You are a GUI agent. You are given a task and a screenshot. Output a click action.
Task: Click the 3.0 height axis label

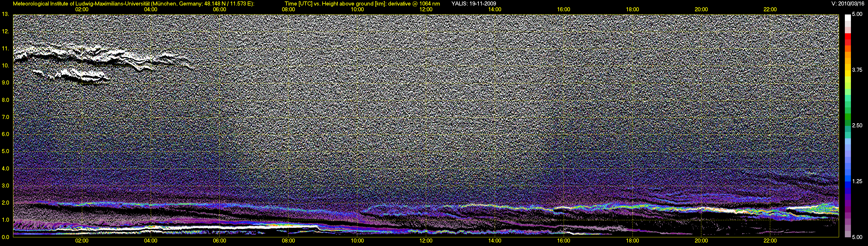pos(5,186)
